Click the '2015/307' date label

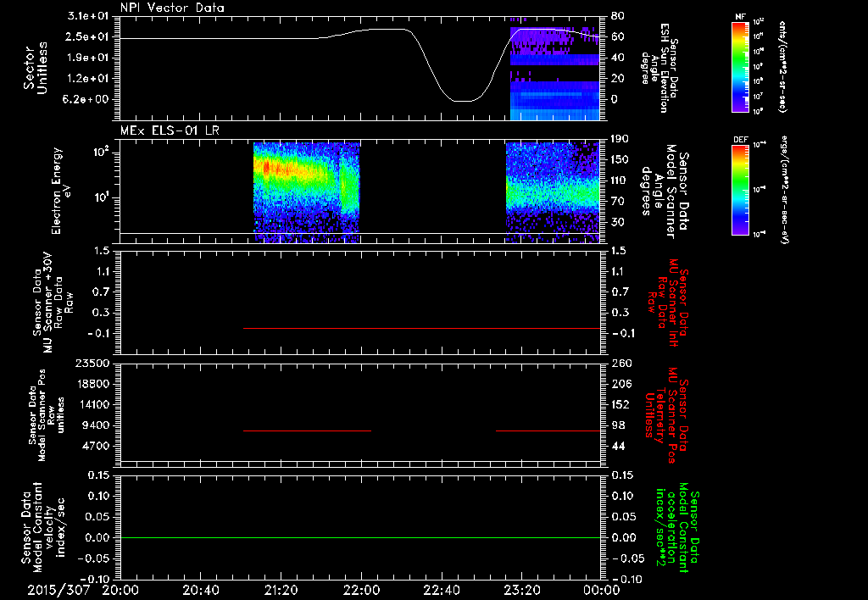(x=58, y=591)
